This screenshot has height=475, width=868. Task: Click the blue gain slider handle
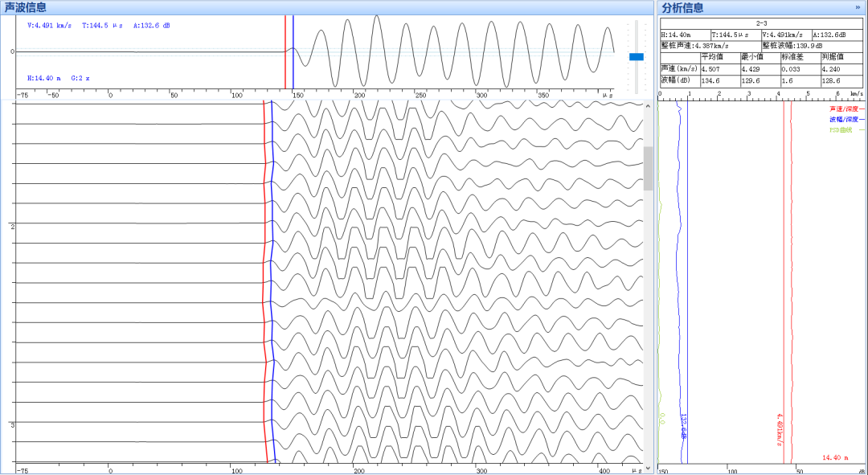click(637, 57)
